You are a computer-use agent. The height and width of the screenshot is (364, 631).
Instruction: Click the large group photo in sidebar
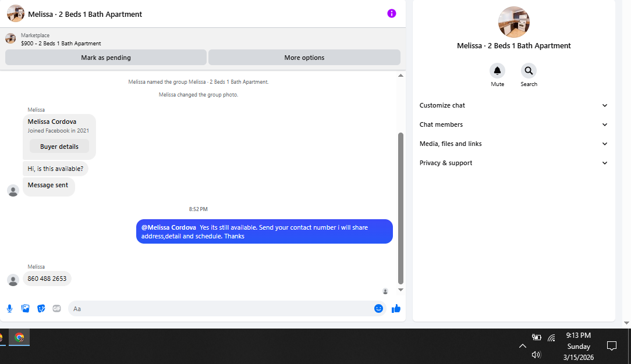514,22
